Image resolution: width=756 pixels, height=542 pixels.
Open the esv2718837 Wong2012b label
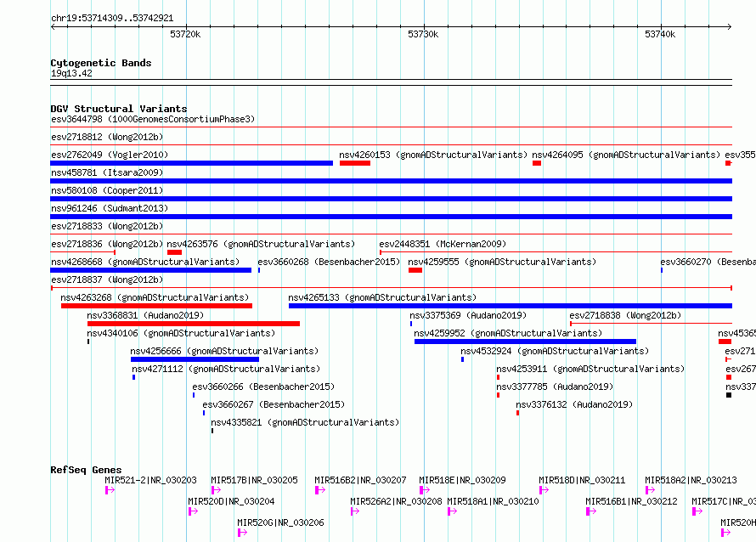pos(107,279)
